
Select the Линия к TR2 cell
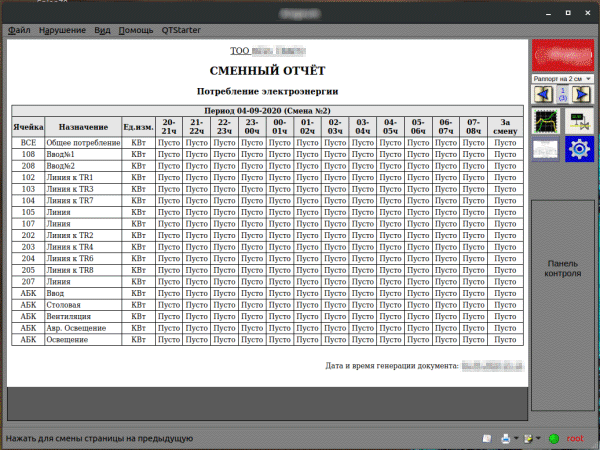[x=83, y=235]
